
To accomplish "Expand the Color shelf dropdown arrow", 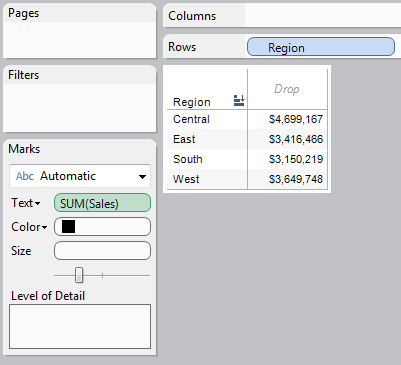I will (x=44, y=228).
